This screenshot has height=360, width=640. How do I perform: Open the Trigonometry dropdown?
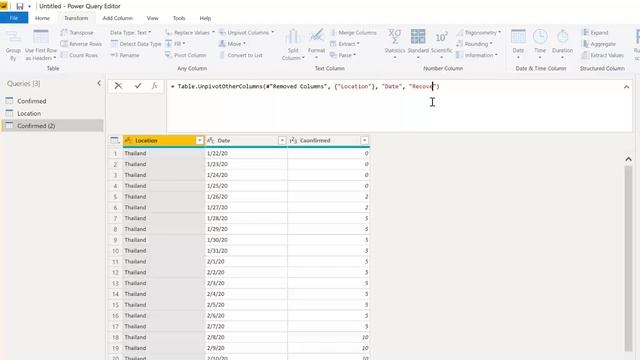[x=479, y=32]
